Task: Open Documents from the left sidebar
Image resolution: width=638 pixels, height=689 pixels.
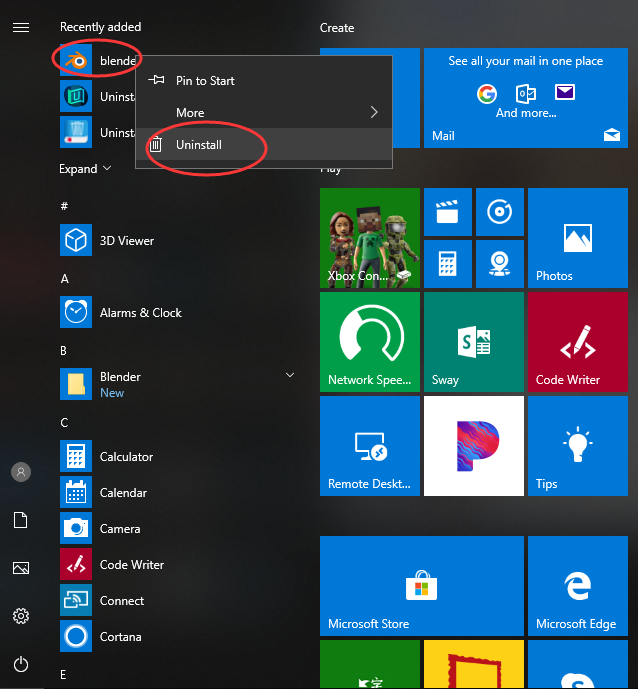Action: [21, 520]
